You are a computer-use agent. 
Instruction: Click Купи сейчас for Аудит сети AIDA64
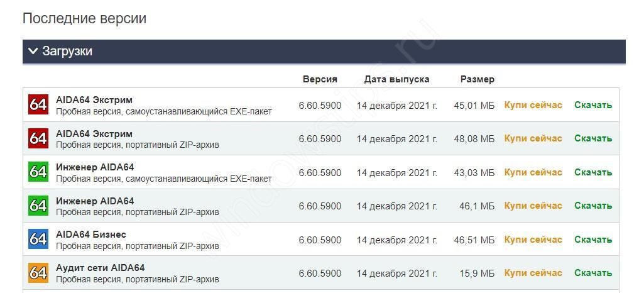click(533, 273)
